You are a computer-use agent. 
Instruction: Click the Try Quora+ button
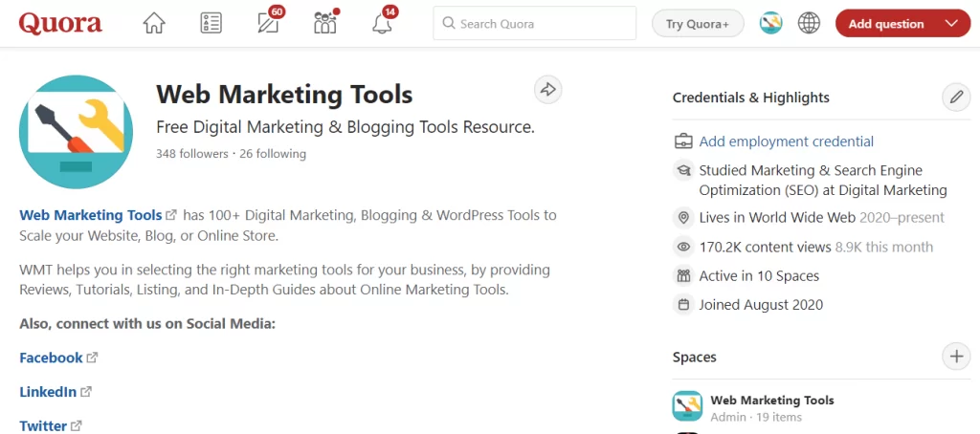pos(698,24)
